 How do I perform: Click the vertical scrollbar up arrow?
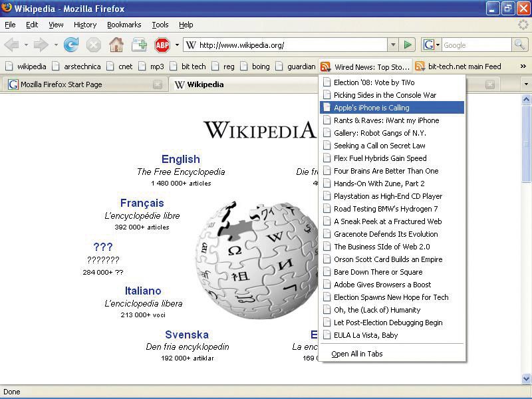(x=526, y=99)
